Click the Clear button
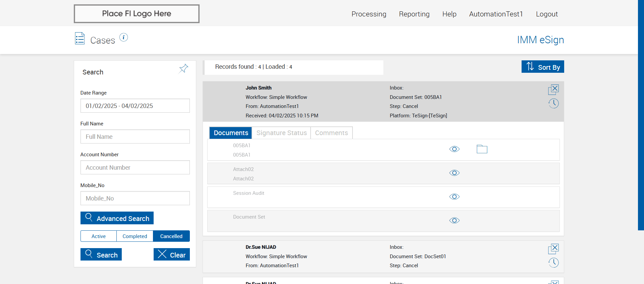Image resolution: width=644 pixels, height=284 pixels. (172, 254)
